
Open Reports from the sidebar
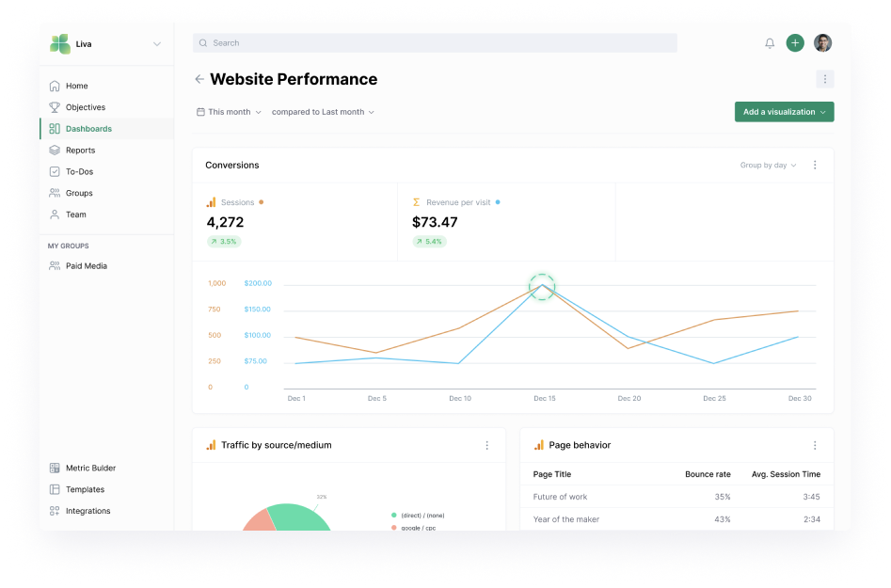80,151
